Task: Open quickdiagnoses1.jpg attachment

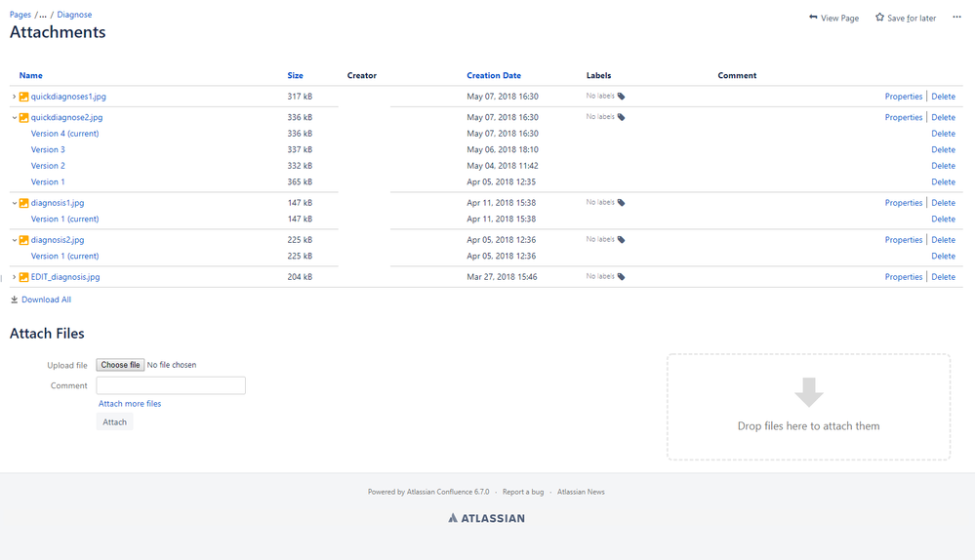Action: click(68, 97)
